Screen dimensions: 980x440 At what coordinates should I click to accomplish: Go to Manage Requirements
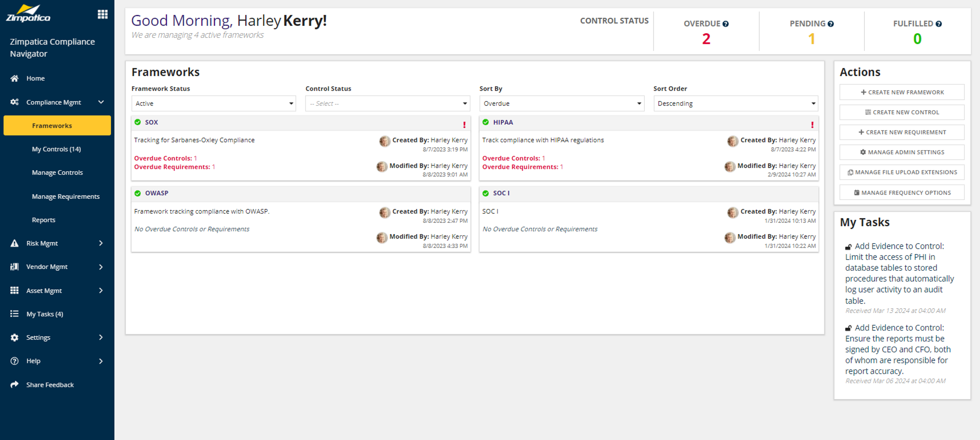pos(66,197)
